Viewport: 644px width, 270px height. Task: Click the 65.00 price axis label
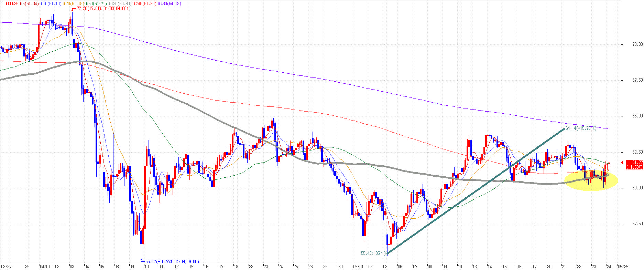[x=637, y=116]
